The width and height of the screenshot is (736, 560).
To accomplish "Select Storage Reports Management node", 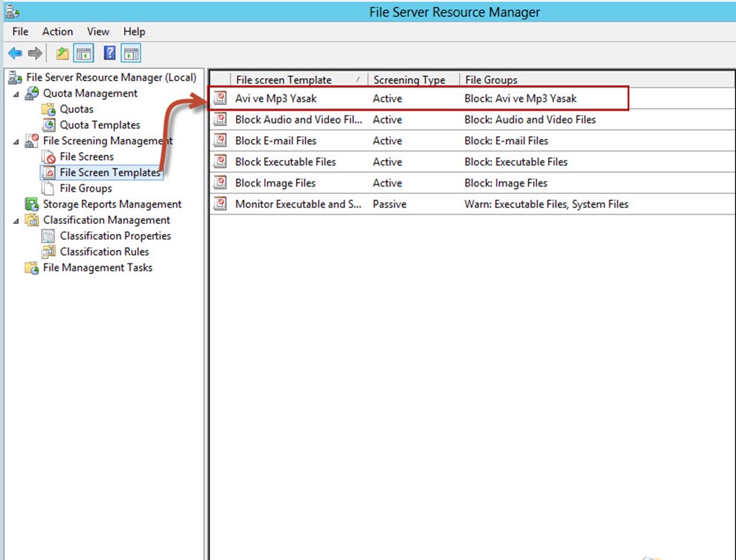I will [x=112, y=204].
